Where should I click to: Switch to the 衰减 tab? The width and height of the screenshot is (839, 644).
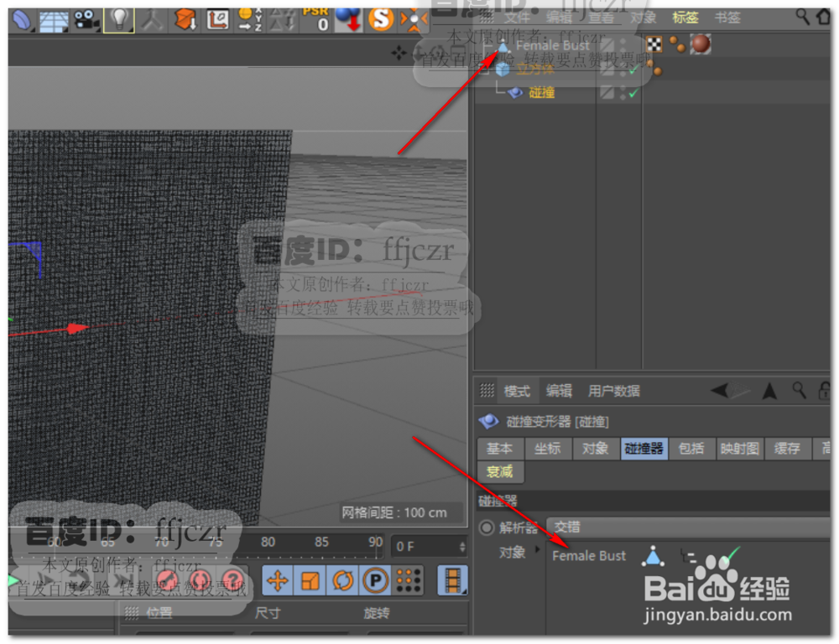point(500,472)
